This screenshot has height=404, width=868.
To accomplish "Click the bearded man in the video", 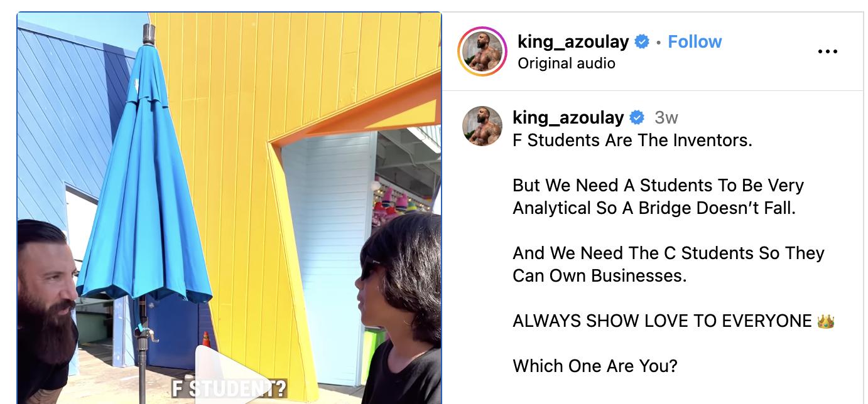I will pyautogui.click(x=47, y=307).
